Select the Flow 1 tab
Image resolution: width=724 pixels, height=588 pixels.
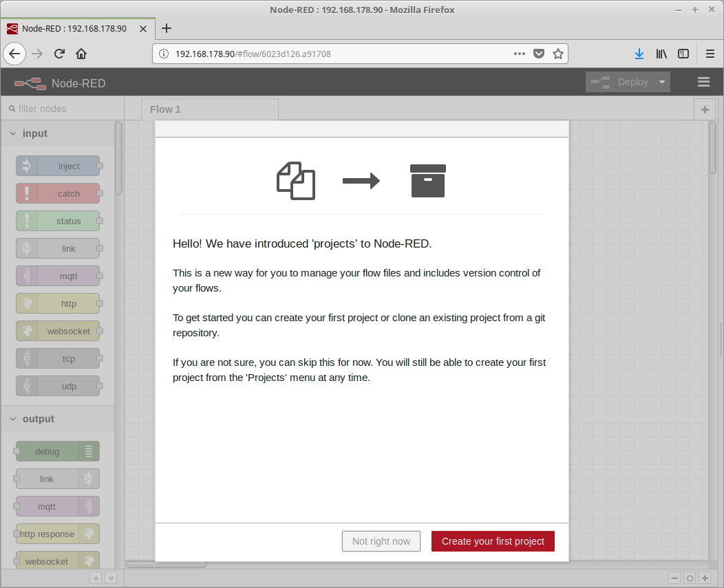(165, 109)
